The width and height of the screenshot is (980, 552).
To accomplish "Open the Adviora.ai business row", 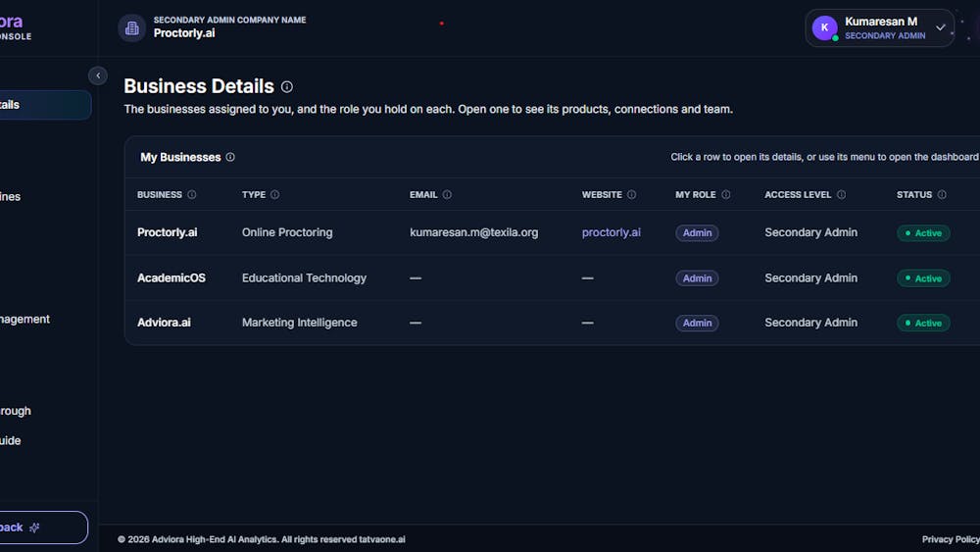I will [x=553, y=323].
